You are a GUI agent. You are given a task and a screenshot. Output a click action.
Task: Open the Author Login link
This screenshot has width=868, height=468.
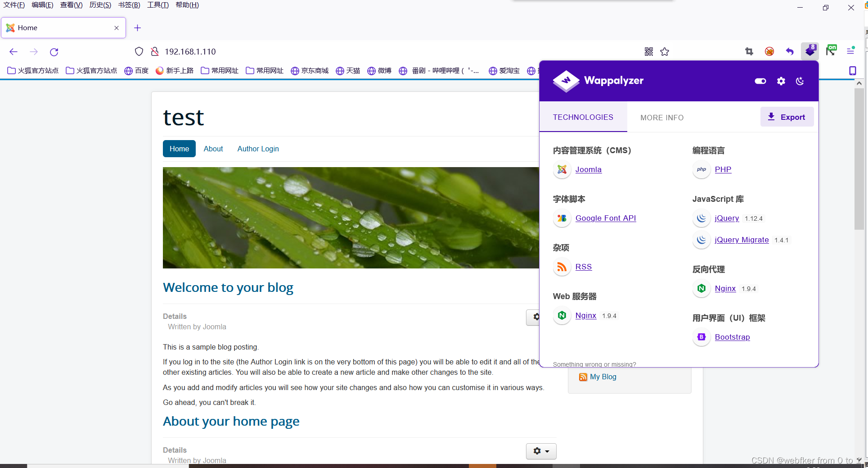point(258,149)
